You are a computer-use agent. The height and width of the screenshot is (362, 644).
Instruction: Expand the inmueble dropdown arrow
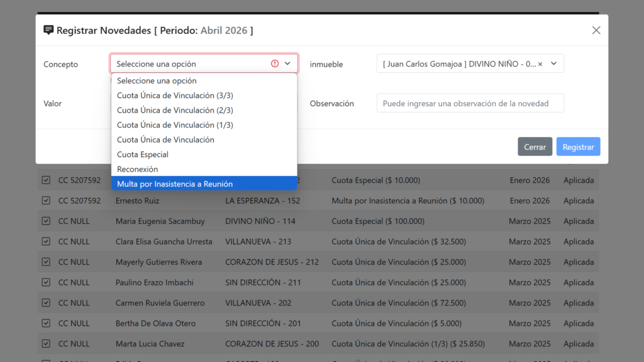coord(553,64)
